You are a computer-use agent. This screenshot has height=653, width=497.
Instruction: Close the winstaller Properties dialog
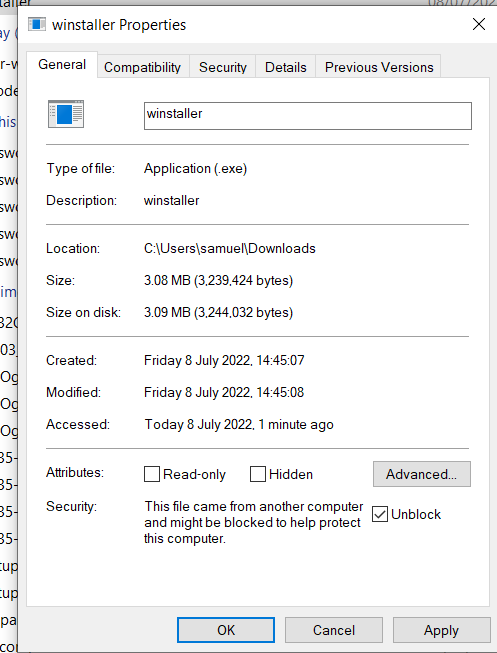pos(479,24)
